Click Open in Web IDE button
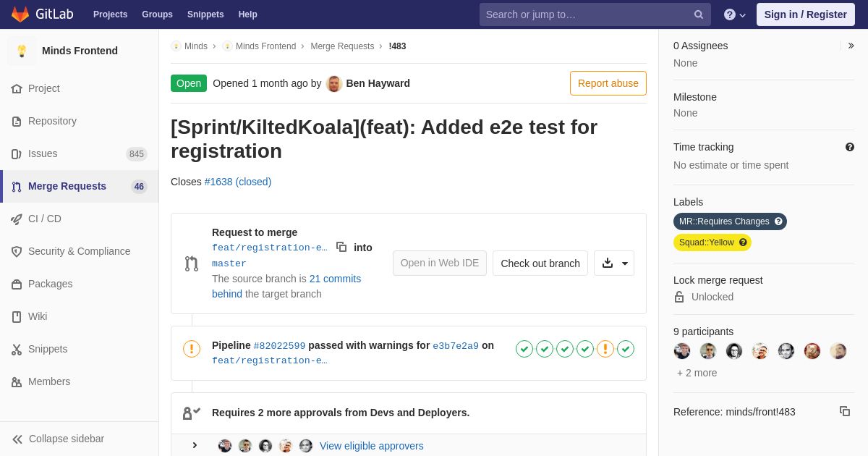868x456 pixels. point(440,263)
